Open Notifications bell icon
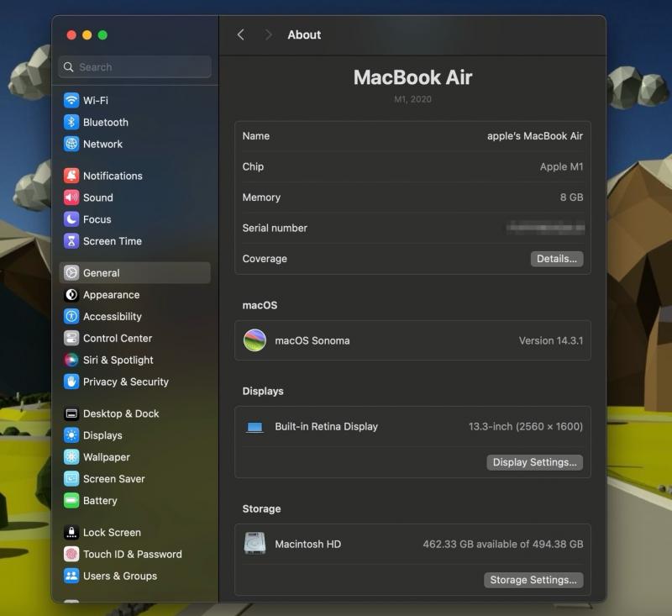 (71, 176)
